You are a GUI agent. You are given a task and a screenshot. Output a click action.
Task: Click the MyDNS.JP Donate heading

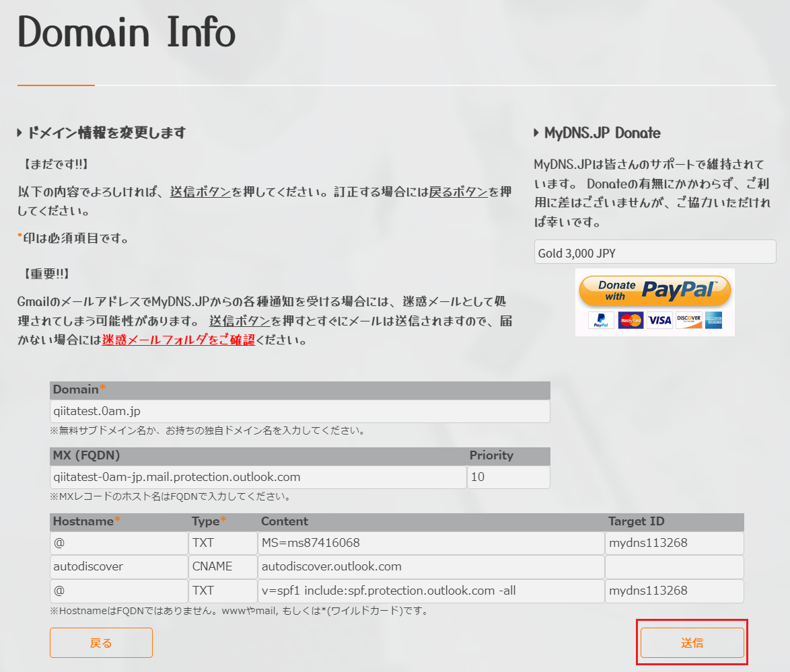[602, 133]
